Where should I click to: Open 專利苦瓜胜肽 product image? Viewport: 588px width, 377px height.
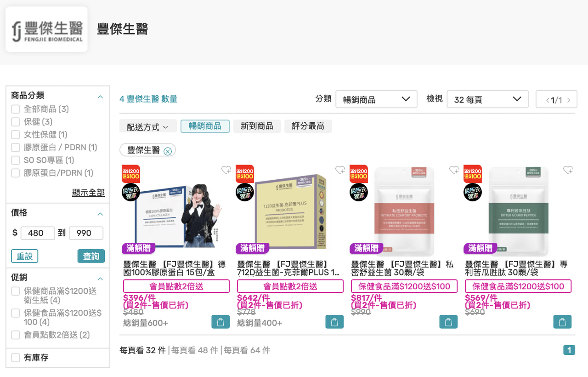pos(518,210)
